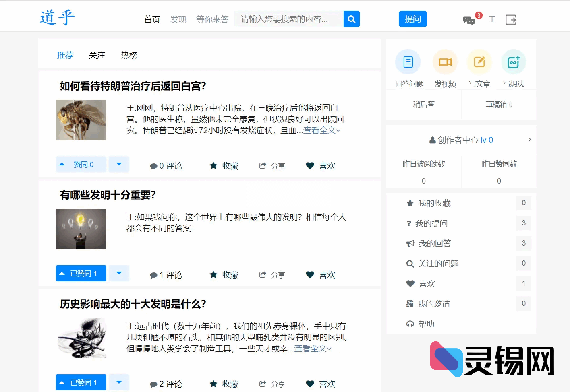The width and height of the screenshot is (570, 392).
Task: Open the messages icon showing 3 notifications
Action: [469, 20]
